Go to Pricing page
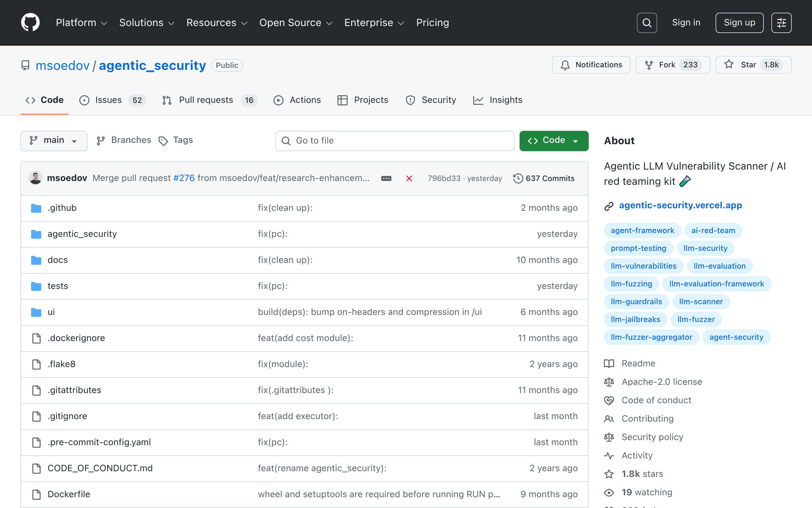 [x=433, y=23]
